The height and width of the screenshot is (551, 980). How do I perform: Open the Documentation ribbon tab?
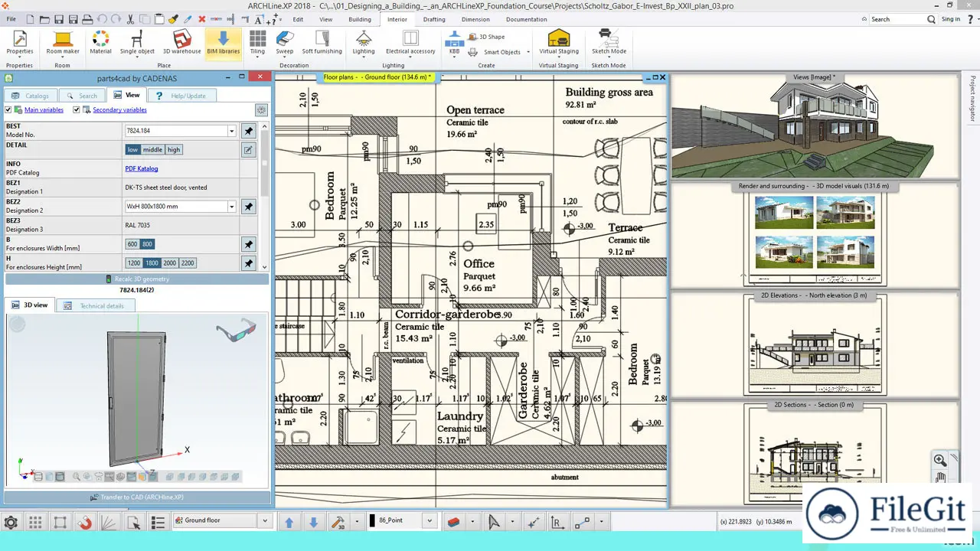527,19
